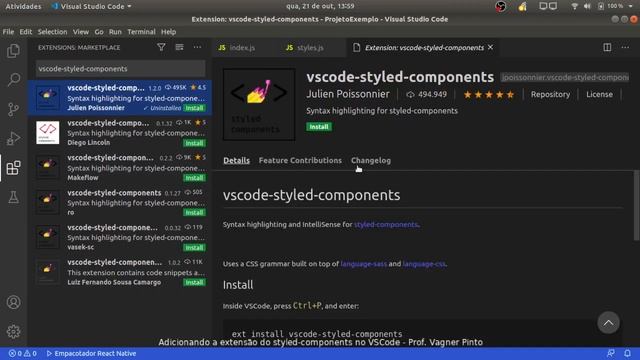Screen dimensions: 640x360
Task: Open the Search view in activity bar
Action: (13, 80)
